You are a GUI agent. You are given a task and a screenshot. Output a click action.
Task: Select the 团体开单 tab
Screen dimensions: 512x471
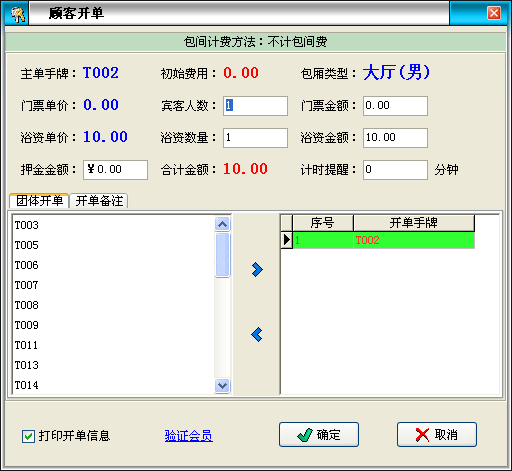click(x=39, y=201)
